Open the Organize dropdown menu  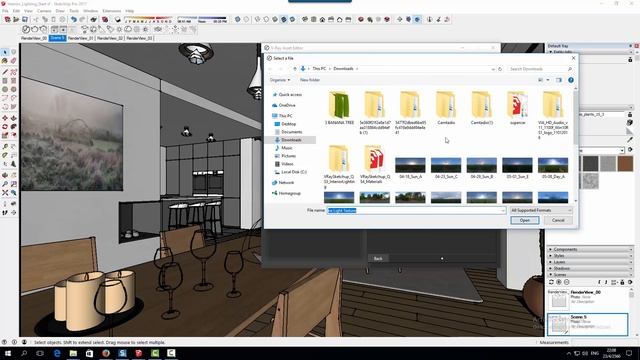click(280, 80)
